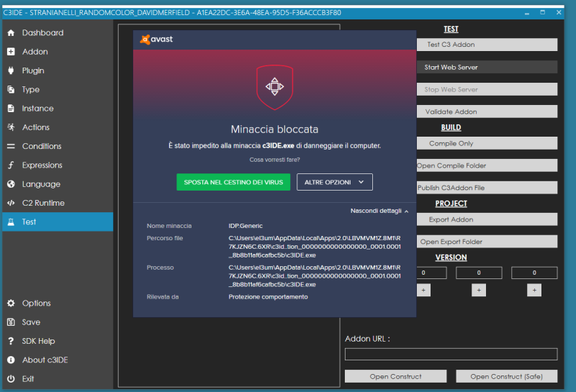Increment the last version number with plus
The image size is (576, 392).
pyautogui.click(x=534, y=290)
